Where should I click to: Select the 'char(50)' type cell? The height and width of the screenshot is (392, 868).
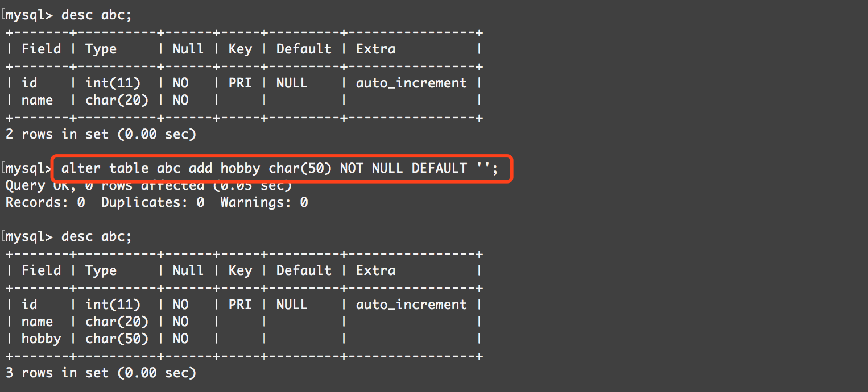[x=117, y=339]
